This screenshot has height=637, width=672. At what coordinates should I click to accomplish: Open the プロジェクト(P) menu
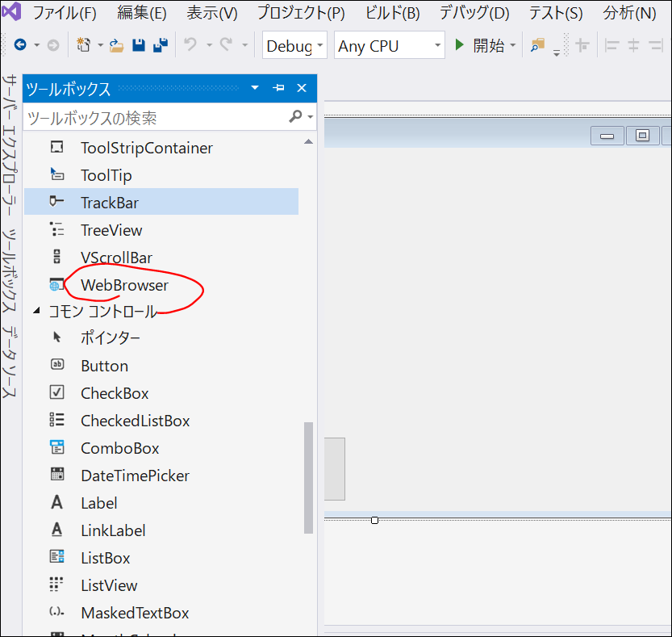301,13
